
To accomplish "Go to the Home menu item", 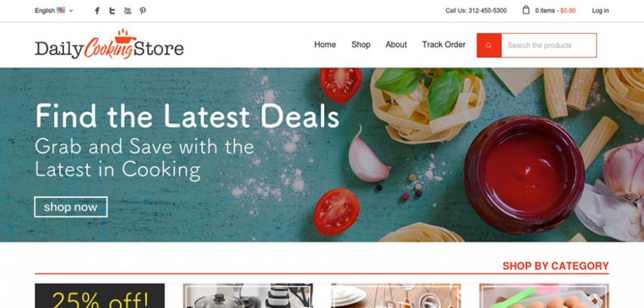I will tap(325, 45).
